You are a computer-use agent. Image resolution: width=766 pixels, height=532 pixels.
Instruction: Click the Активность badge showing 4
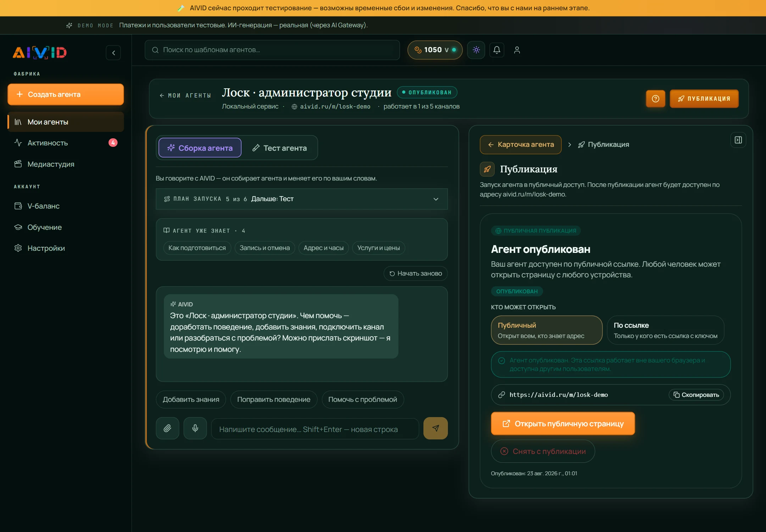[x=113, y=143]
